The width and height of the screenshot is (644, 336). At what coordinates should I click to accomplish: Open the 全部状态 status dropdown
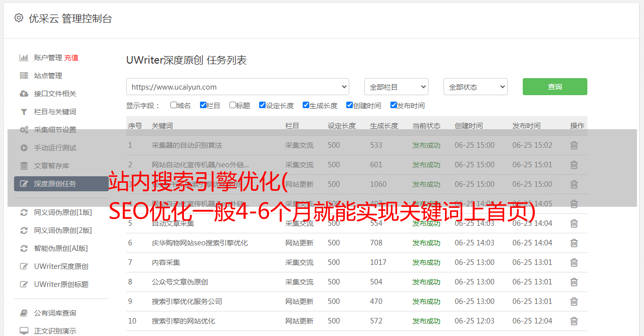click(475, 87)
